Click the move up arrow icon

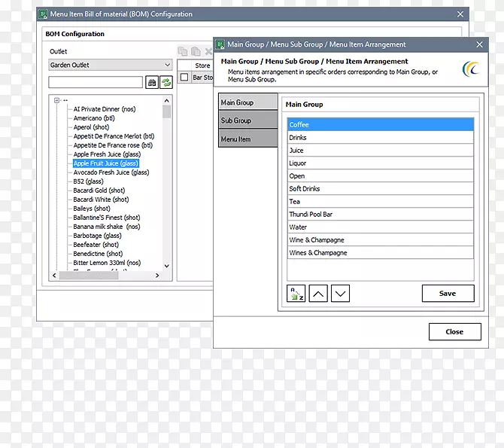click(x=318, y=294)
